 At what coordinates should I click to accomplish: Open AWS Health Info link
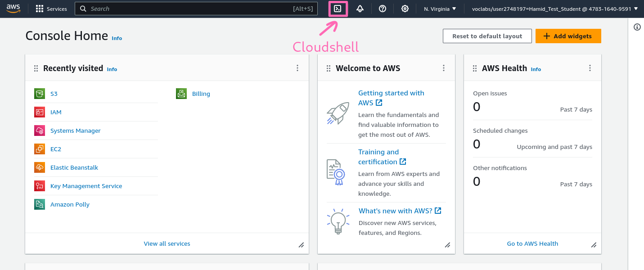[x=536, y=69]
